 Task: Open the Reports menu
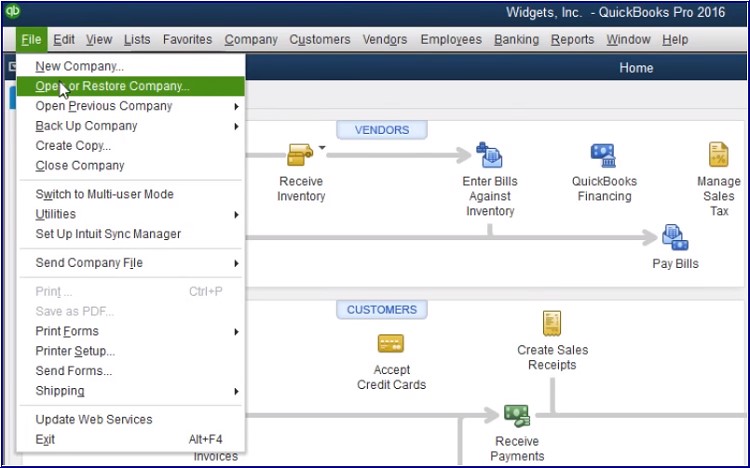(x=572, y=40)
